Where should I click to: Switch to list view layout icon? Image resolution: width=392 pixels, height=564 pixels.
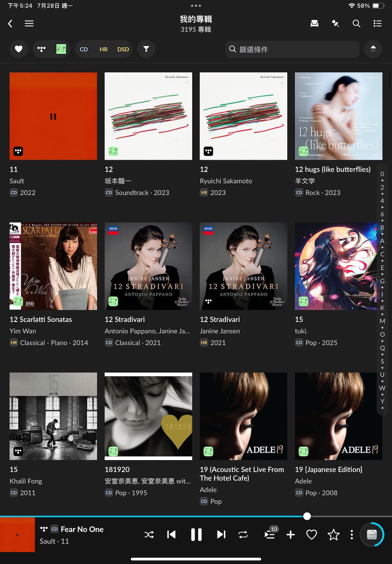[377, 24]
